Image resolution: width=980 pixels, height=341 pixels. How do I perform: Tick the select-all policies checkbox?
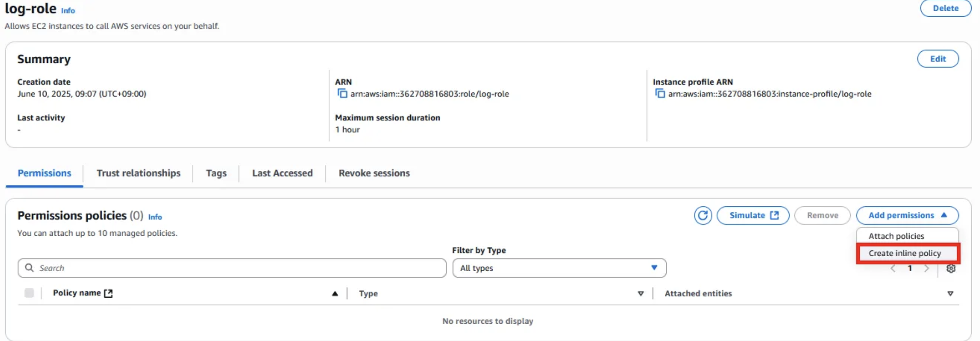29,293
